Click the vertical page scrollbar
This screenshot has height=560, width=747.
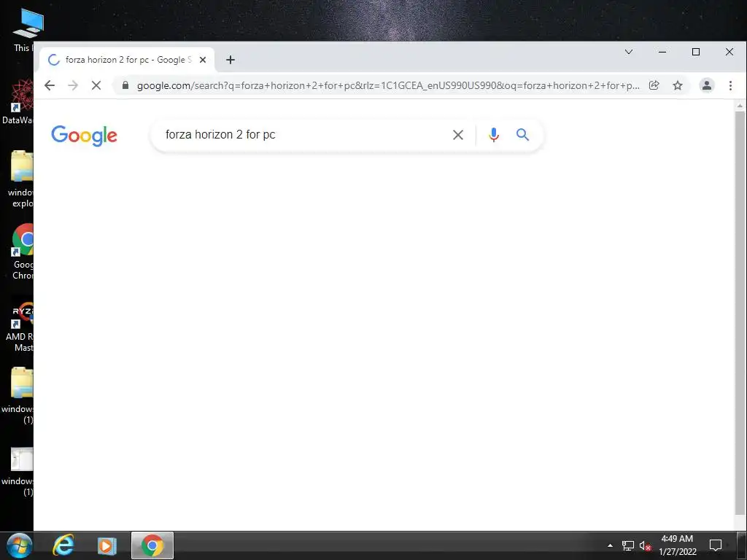click(x=740, y=313)
